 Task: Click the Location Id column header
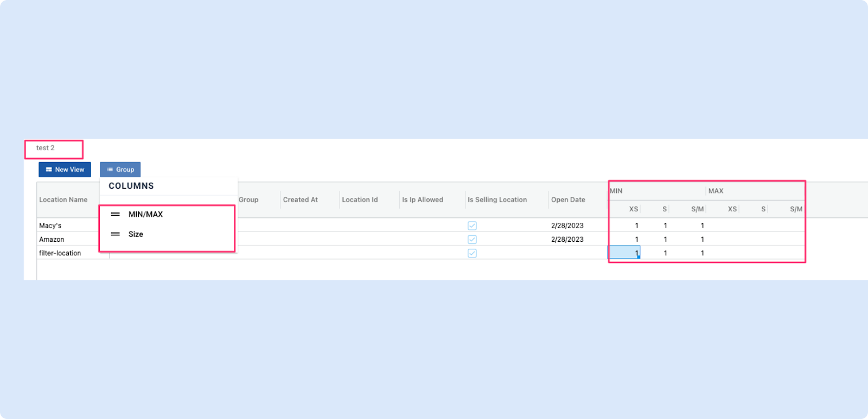pyautogui.click(x=360, y=200)
